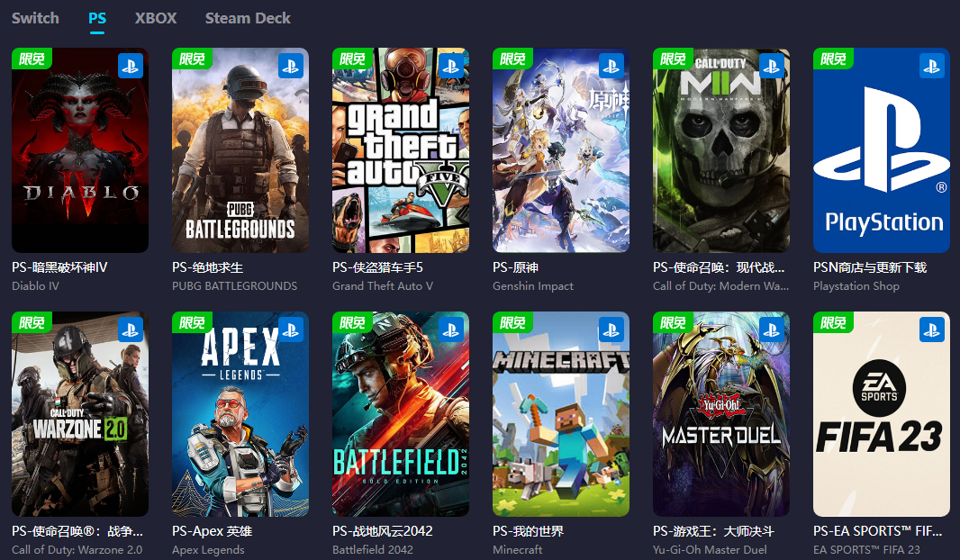The width and height of the screenshot is (960, 560).
Task: Click the subtitle 'Genshin Impact'
Action: coord(533,285)
